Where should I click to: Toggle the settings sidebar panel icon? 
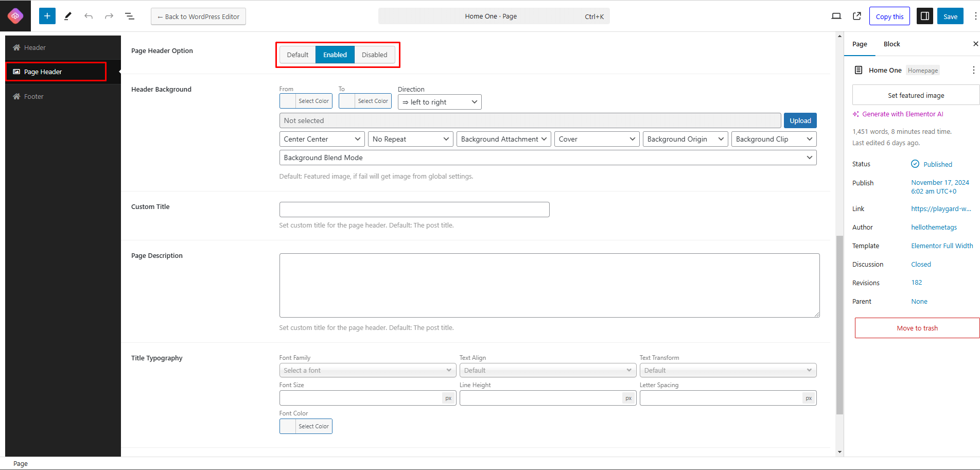pos(925,16)
